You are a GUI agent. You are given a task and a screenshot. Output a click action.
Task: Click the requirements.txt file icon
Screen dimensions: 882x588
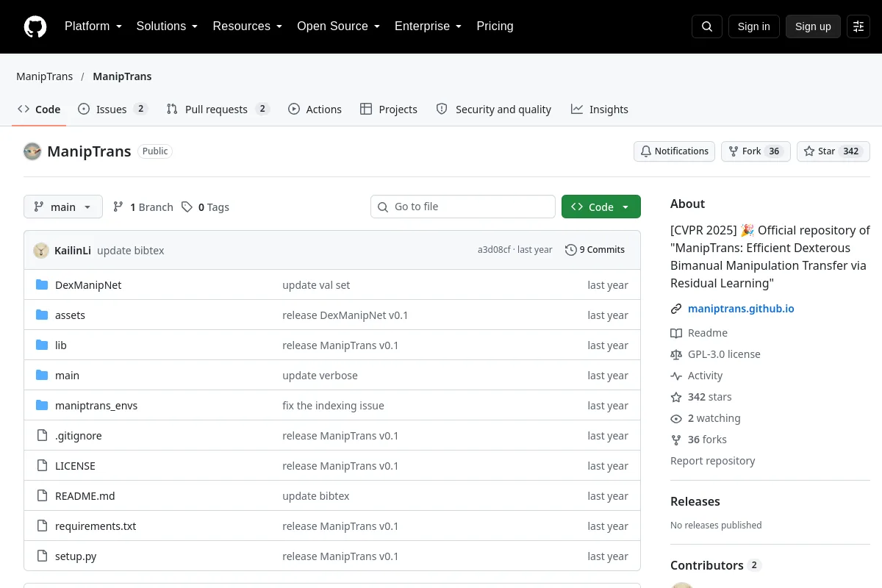(x=42, y=526)
